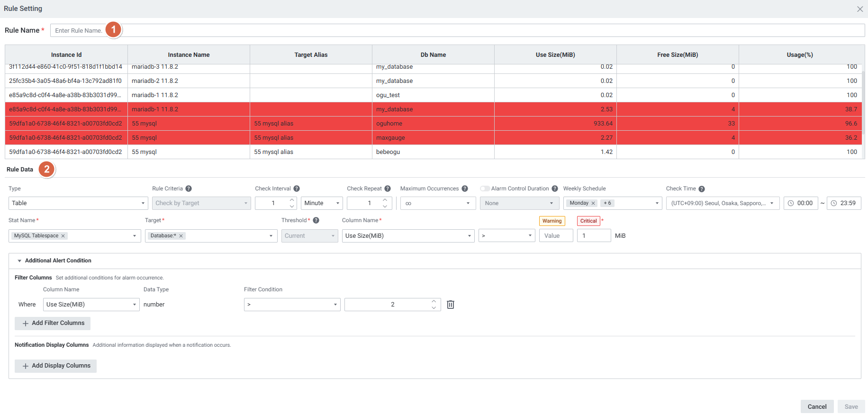868x414 pixels.
Task: Toggle the Alarm Control Duration switch
Action: tap(485, 189)
